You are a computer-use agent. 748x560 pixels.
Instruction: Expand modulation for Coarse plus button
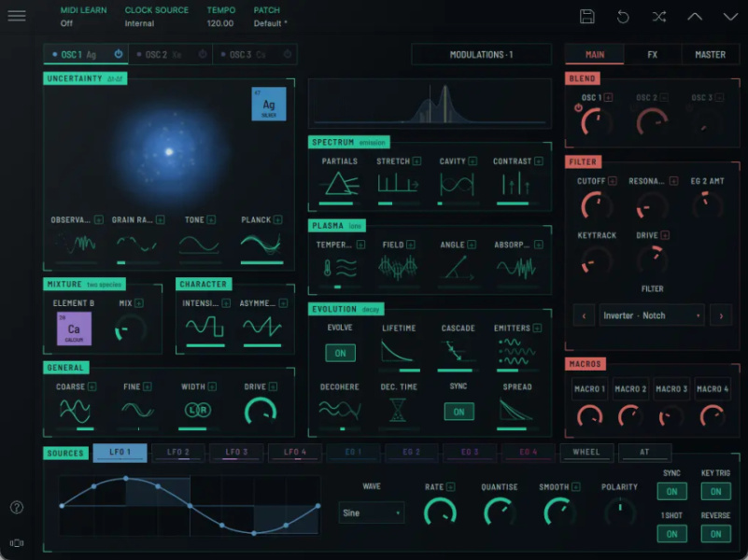[x=92, y=386]
